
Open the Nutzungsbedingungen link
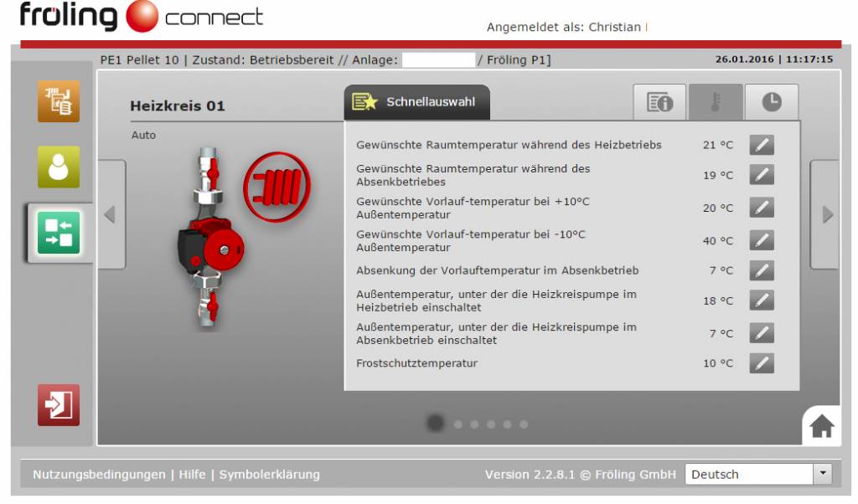(x=99, y=475)
